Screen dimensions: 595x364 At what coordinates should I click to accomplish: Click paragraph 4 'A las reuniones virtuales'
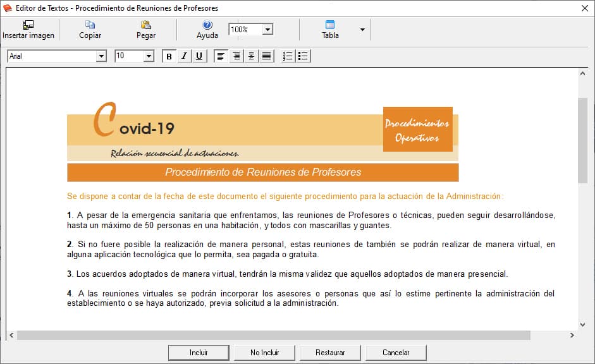pyautogui.click(x=311, y=298)
